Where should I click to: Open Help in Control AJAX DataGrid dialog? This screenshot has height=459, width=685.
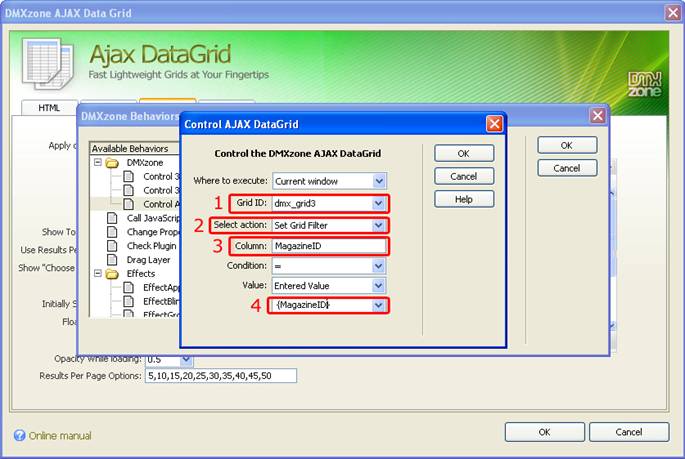tap(464, 199)
